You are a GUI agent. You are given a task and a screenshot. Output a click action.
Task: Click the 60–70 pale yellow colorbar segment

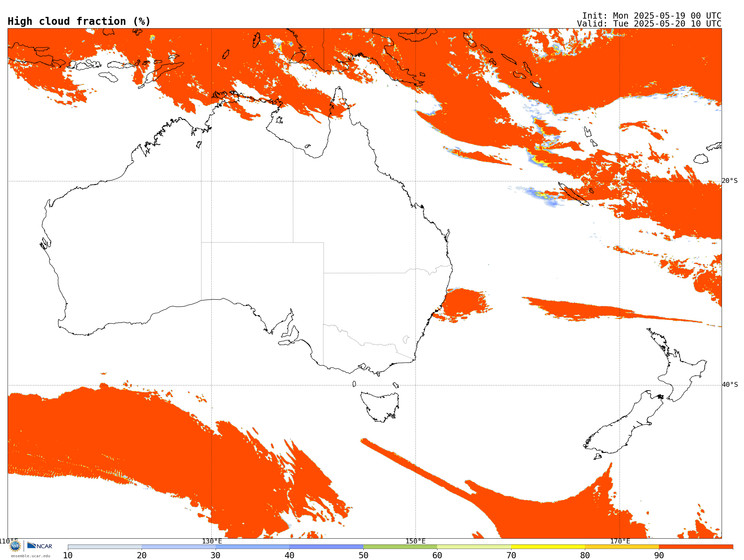[474, 547]
